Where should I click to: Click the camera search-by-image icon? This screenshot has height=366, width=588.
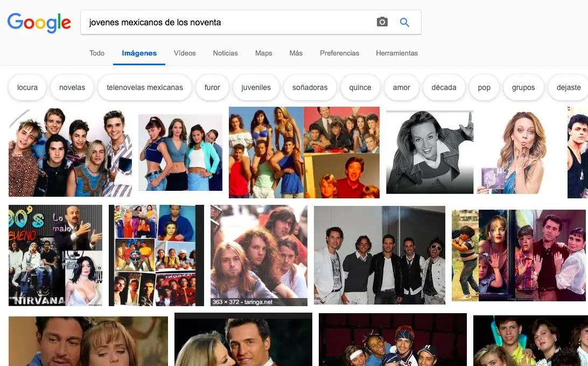point(382,22)
